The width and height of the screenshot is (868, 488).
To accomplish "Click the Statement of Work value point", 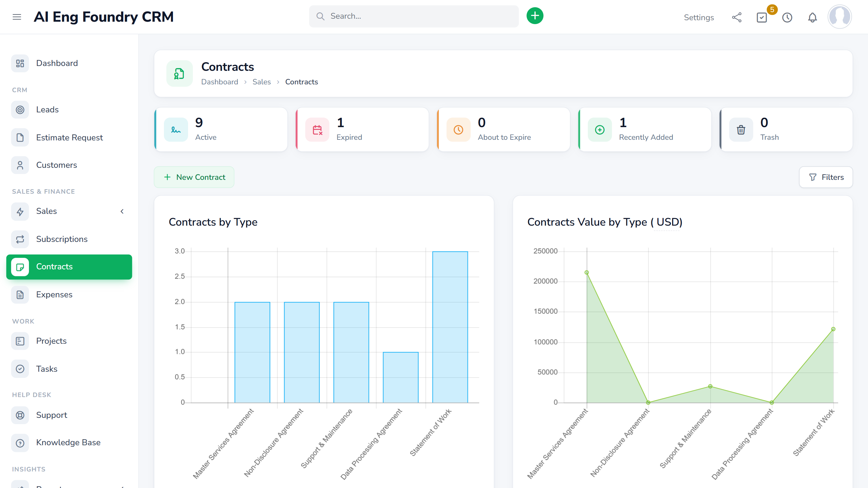I will [x=833, y=329].
